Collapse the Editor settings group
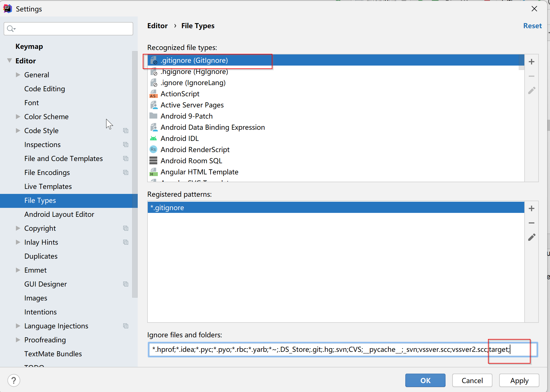This screenshot has width=550, height=392. pyautogui.click(x=9, y=61)
